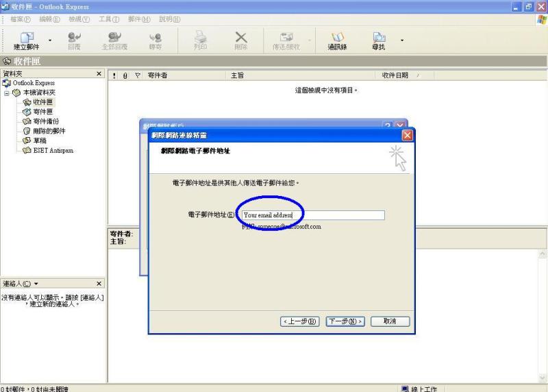Open the View (檢視) menu

click(79, 19)
